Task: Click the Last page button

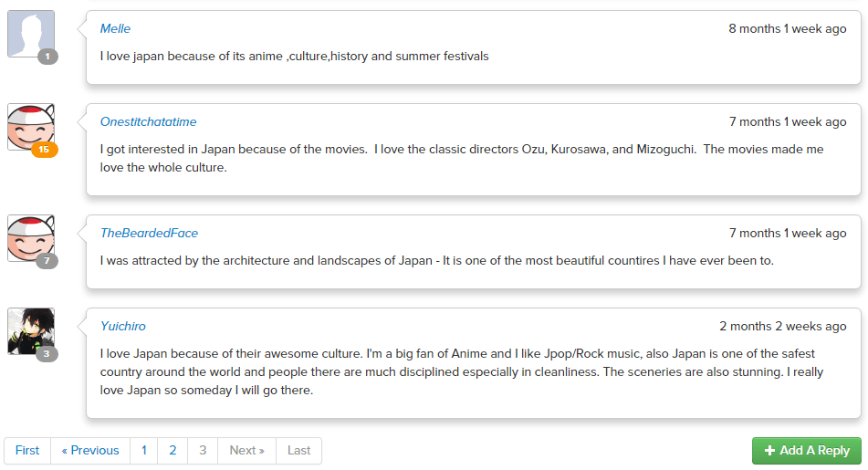Action: click(x=299, y=451)
